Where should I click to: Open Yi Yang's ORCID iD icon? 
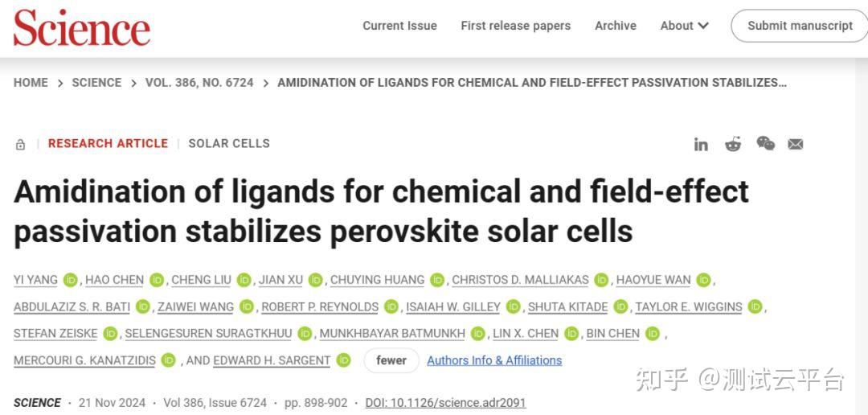(71, 280)
